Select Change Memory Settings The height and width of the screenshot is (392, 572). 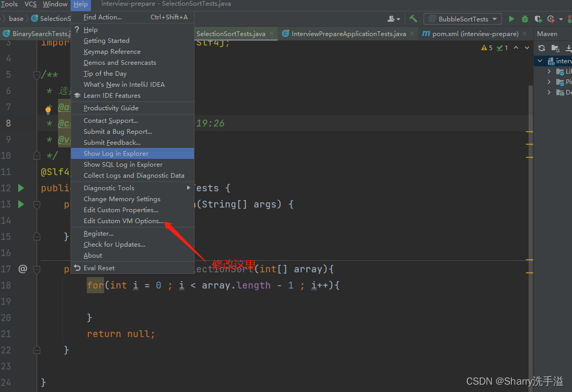132,199
